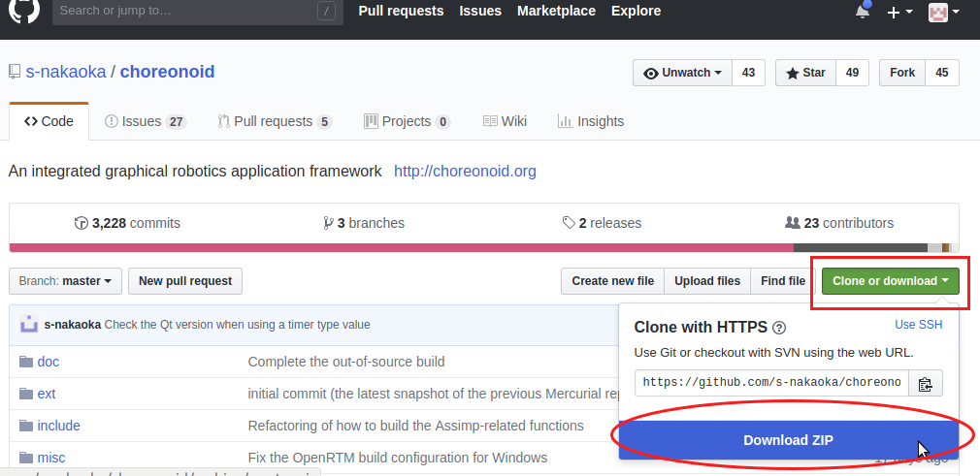Open the Unwatch dropdown
Viewport: 980px width, 476px height.
(683, 73)
